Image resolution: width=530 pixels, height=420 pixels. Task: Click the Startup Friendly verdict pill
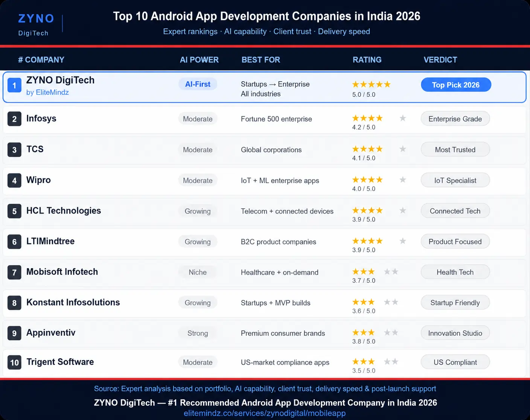455,303
